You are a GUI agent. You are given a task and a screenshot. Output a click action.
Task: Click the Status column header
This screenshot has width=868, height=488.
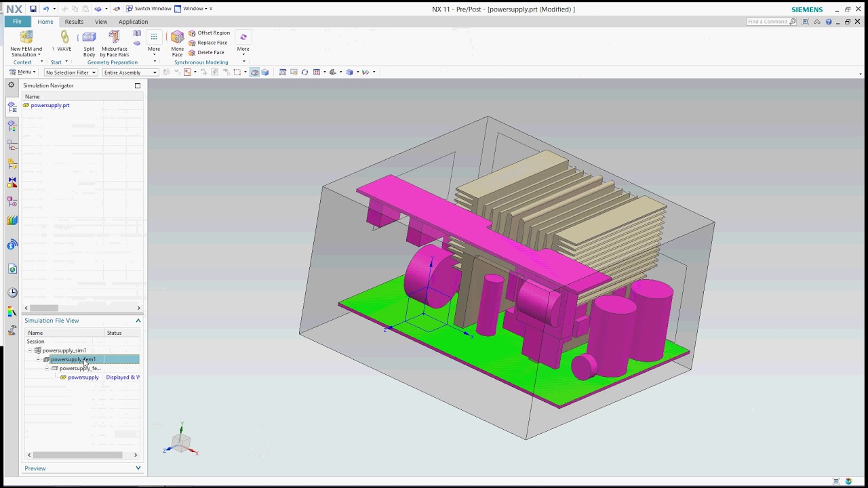click(122, 333)
